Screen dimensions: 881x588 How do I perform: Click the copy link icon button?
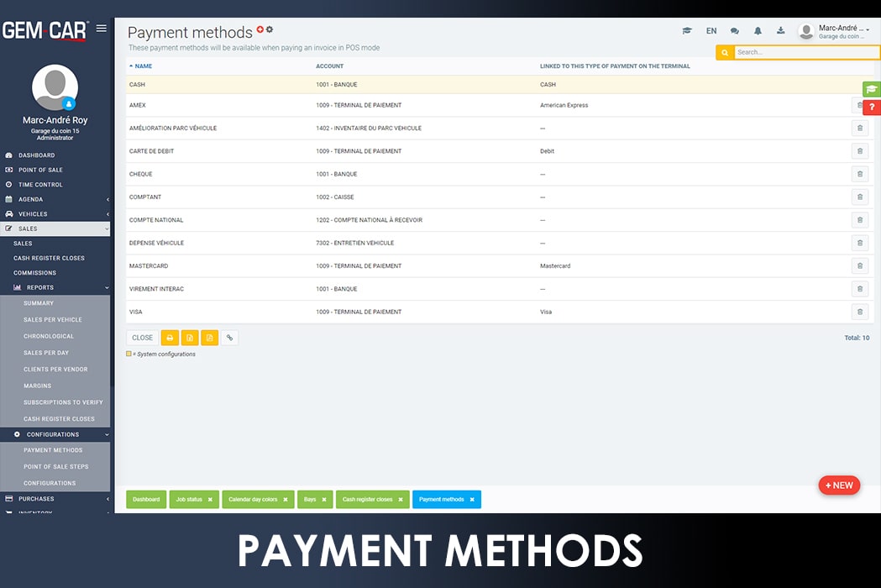click(x=229, y=338)
